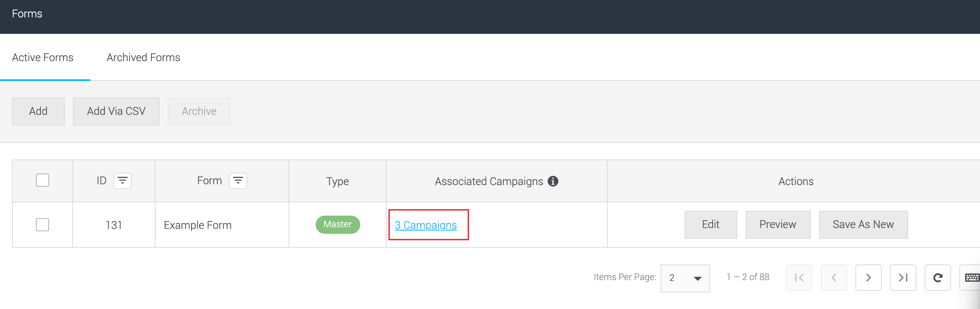Jump to the last page
This screenshot has height=309, width=980.
(x=903, y=278)
